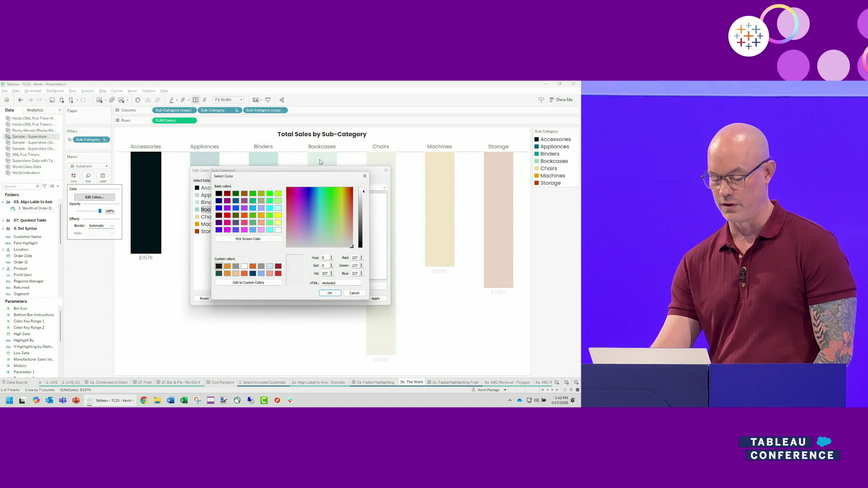Image resolution: width=868 pixels, height=488 pixels.
Task: Open the Size marks card
Action: pos(88,177)
